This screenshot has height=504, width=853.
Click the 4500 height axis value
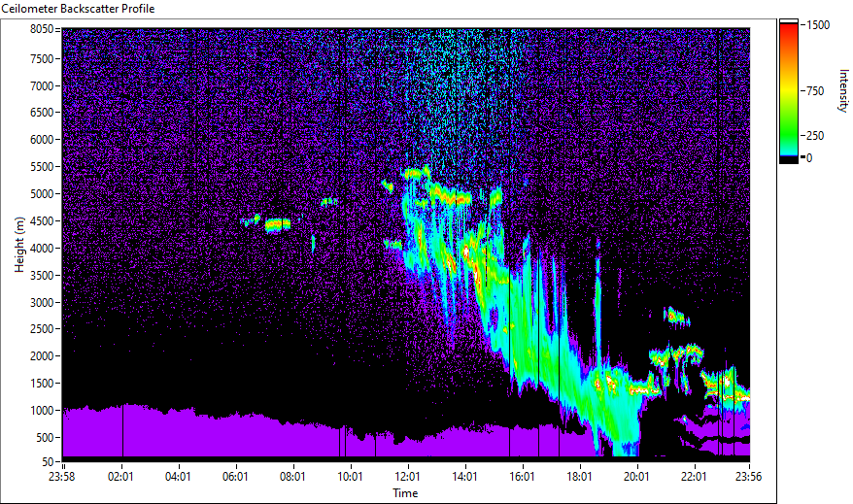pos(42,221)
